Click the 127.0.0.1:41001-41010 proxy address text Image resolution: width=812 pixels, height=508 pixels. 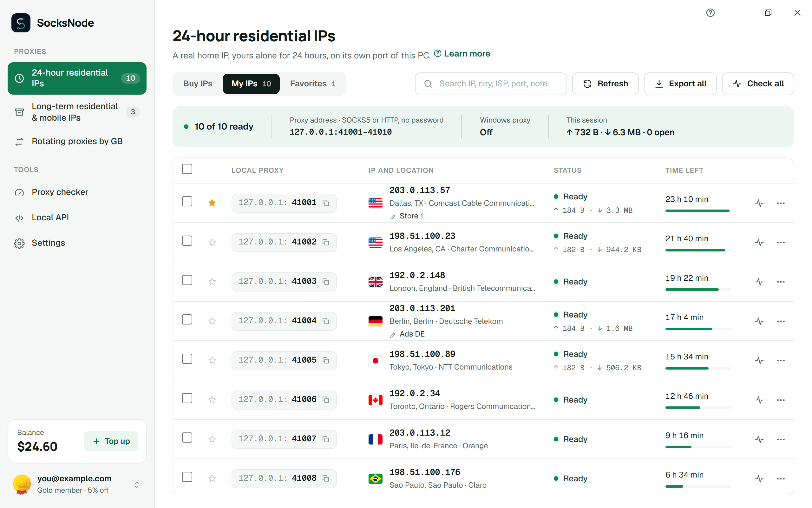tap(341, 132)
